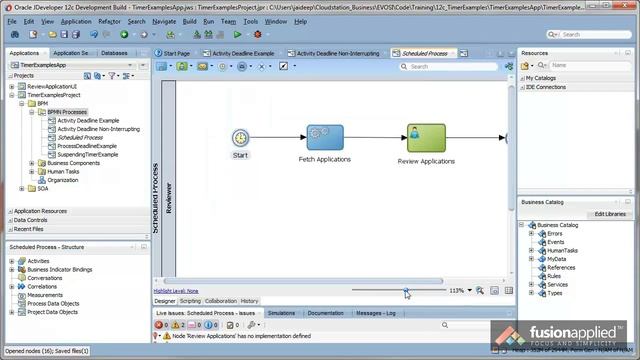Image resolution: width=640 pixels, height=360 pixels.
Task: Expand the IDE Connections section
Action: (x=522, y=87)
